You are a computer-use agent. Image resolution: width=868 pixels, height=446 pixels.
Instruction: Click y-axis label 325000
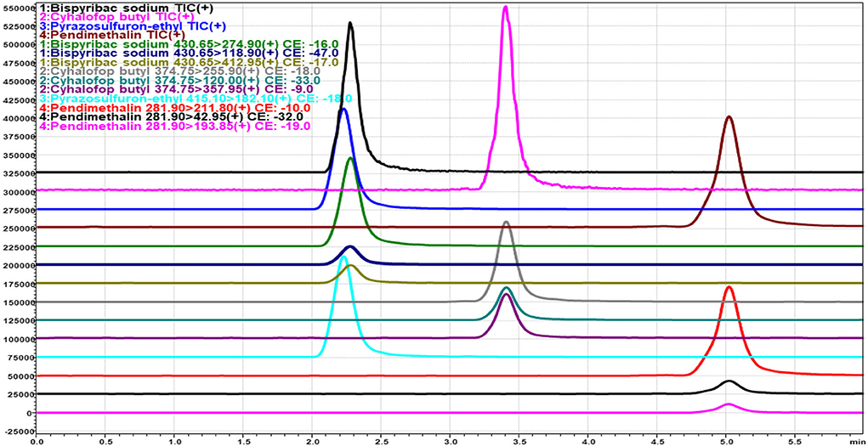[x=18, y=174]
